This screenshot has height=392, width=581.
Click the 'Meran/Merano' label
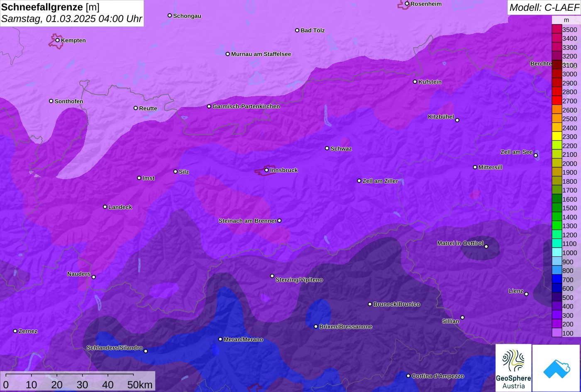coord(243,339)
